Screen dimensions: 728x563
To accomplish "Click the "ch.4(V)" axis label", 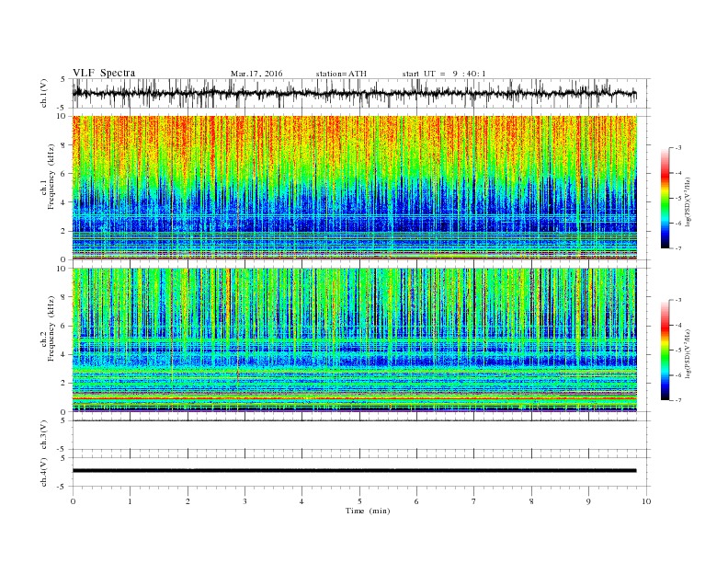I will point(43,472).
